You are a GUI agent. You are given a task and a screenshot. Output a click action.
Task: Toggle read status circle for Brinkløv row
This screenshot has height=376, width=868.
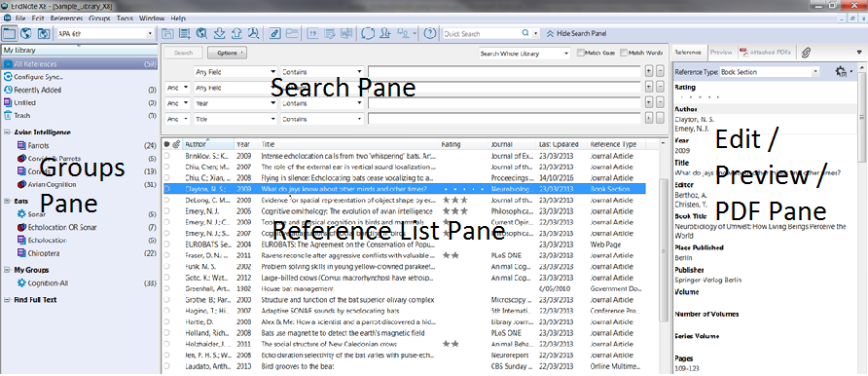[x=166, y=156]
